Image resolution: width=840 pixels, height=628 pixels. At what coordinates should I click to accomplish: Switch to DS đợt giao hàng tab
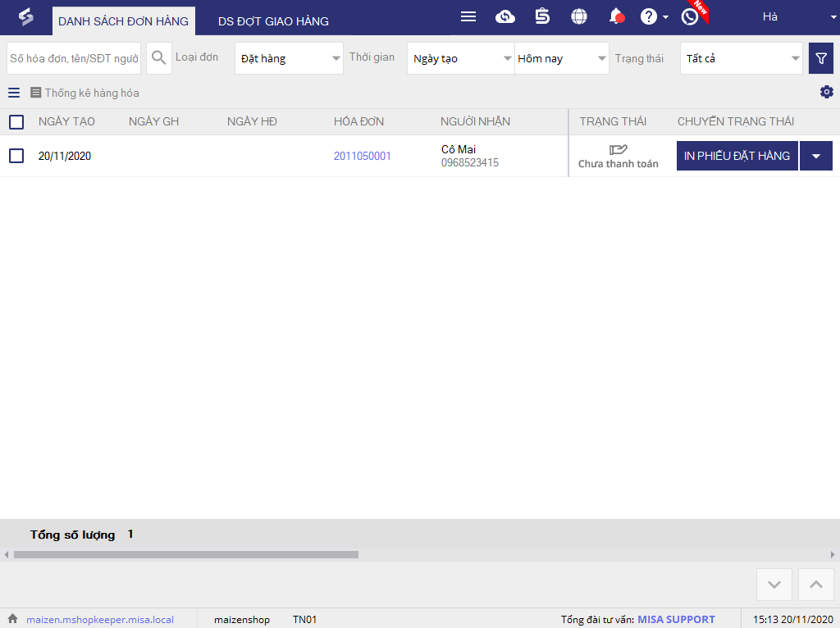[x=273, y=21]
